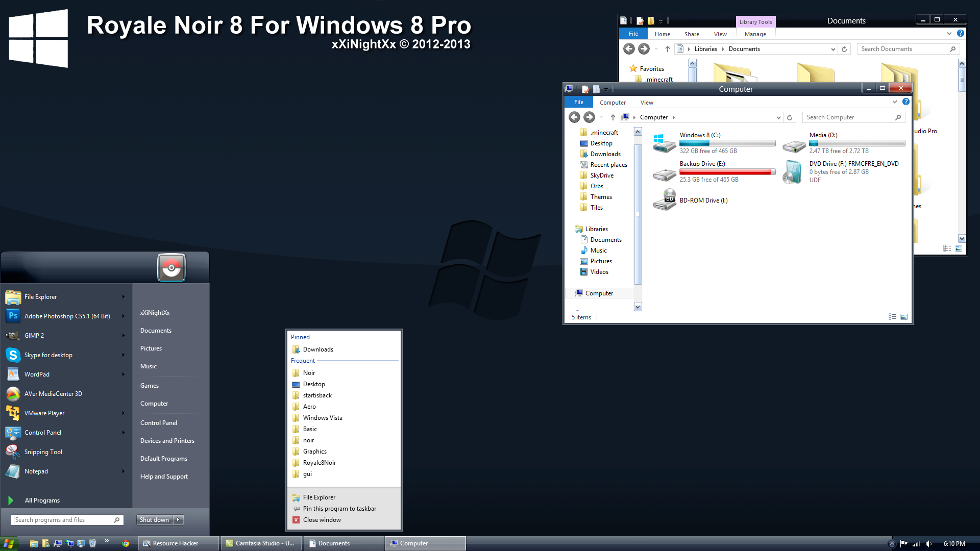The image size is (980, 551).
Task: Click the user account picture in Start menu
Action: (x=171, y=267)
